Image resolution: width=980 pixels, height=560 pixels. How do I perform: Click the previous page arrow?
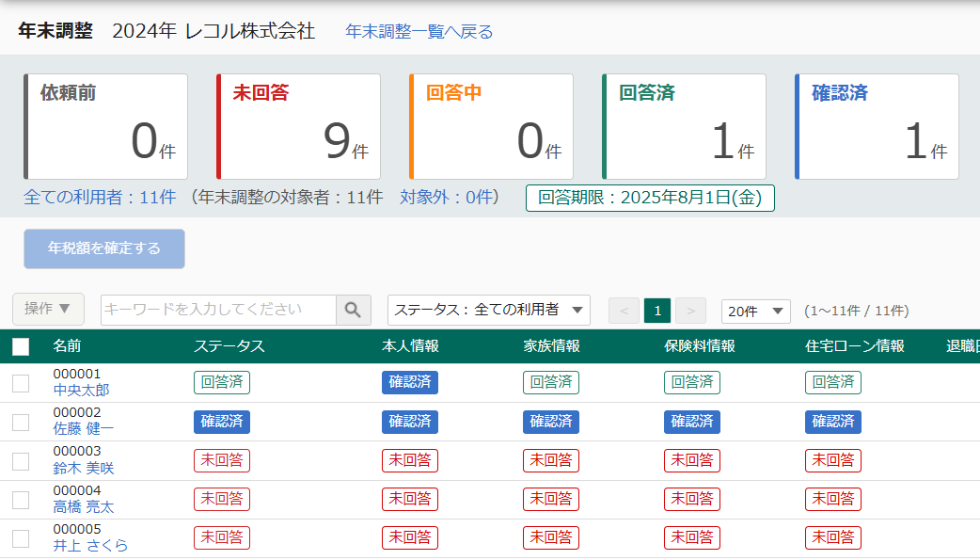coord(623,309)
